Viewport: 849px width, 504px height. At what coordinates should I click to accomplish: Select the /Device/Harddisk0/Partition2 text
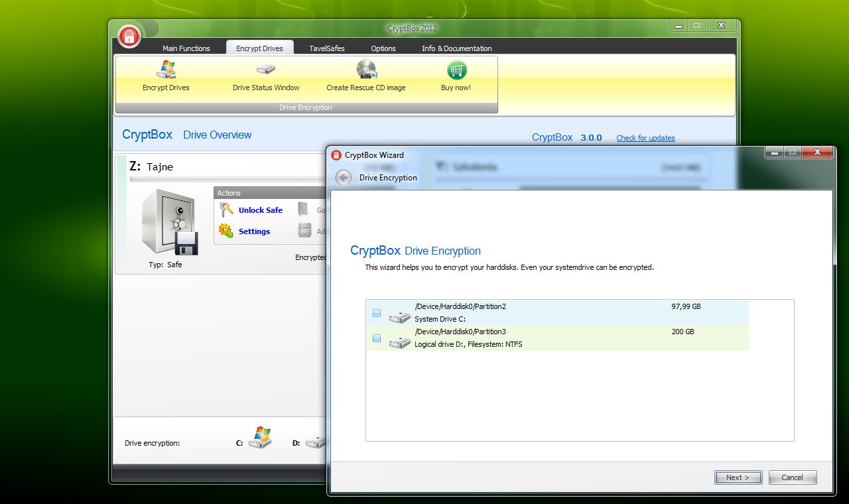pos(460,306)
